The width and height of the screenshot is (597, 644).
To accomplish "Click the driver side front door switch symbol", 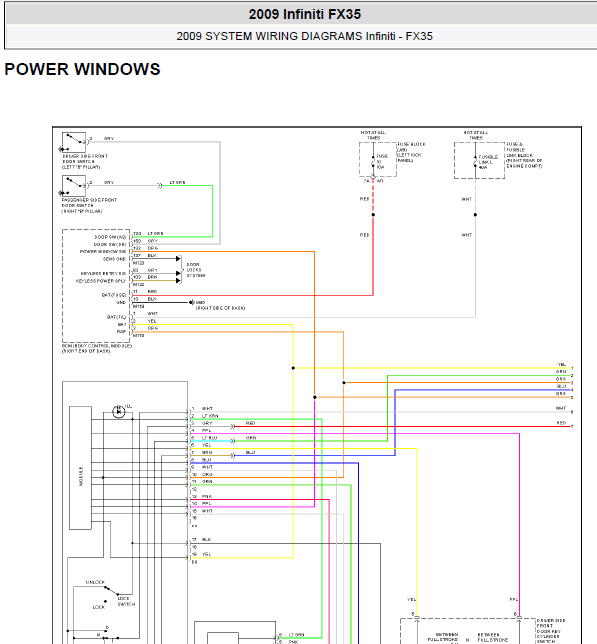I will coord(74,142).
